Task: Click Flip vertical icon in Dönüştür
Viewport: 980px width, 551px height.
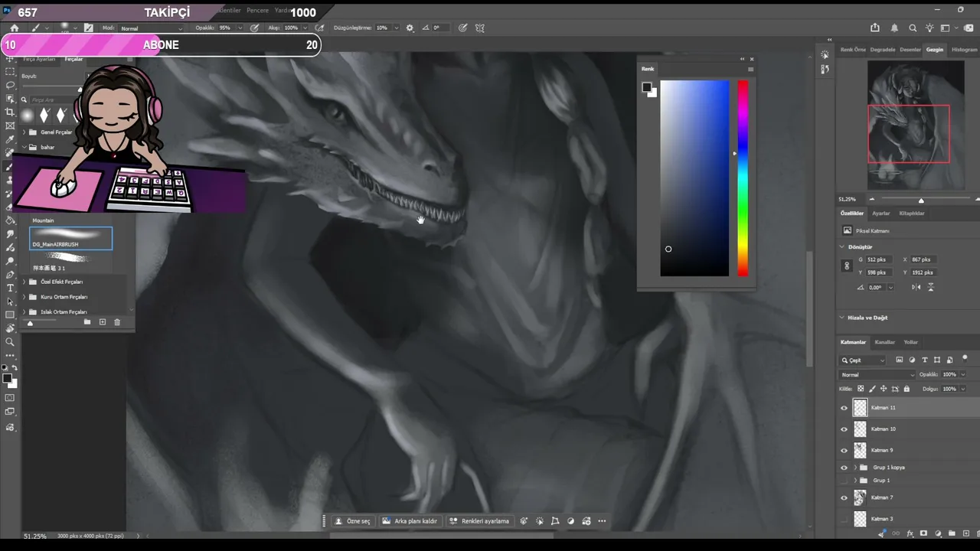Action: pyautogui.click(x=931, y=287)
